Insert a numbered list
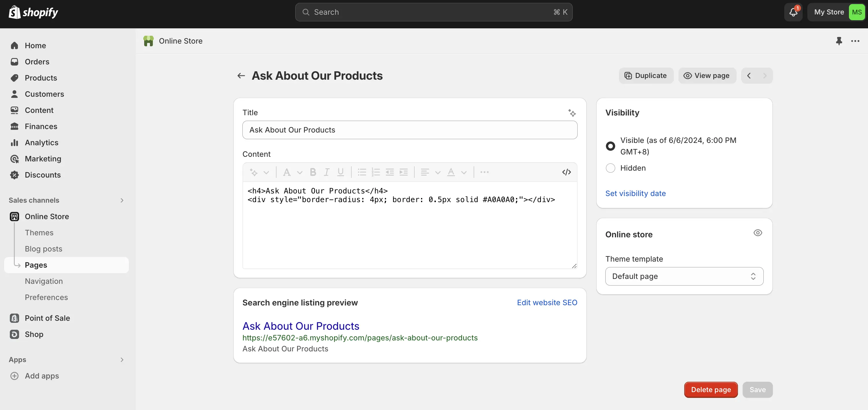The width and height of the screenshot is (868, 410). coord(376,172)
